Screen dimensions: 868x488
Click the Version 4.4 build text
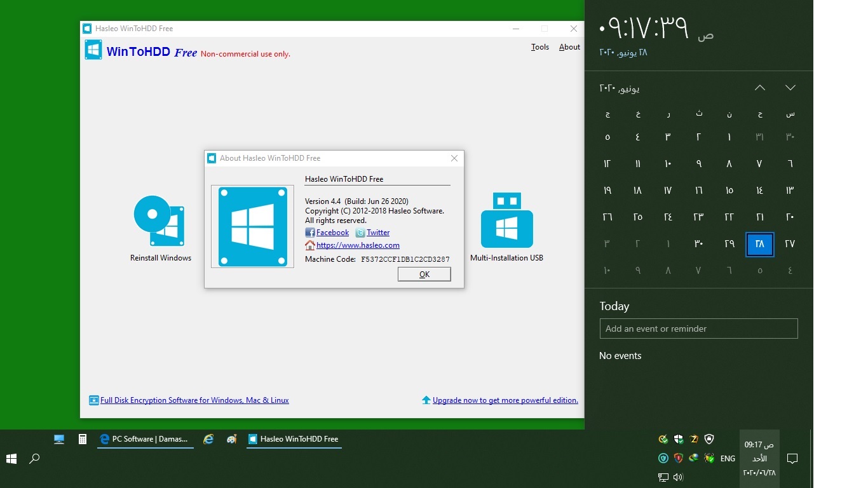coord(356,201)
